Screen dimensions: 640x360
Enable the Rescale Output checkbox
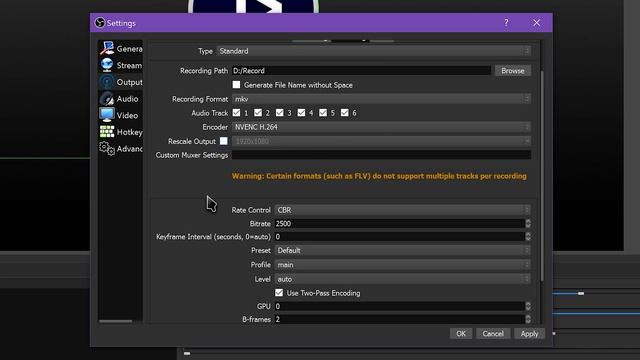pos(224,141)
